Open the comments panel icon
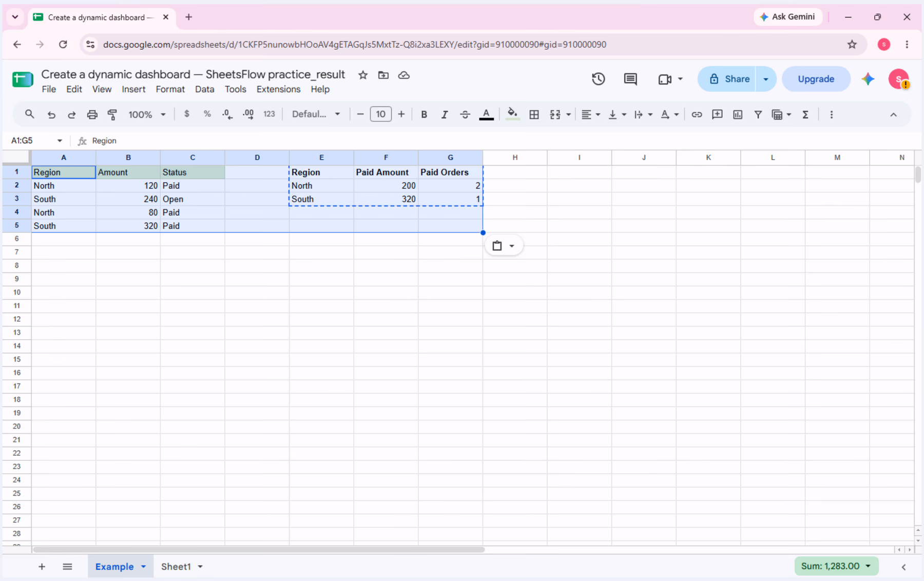The height and width of the screenshot is (581, 924). click(x=630, y=79)
